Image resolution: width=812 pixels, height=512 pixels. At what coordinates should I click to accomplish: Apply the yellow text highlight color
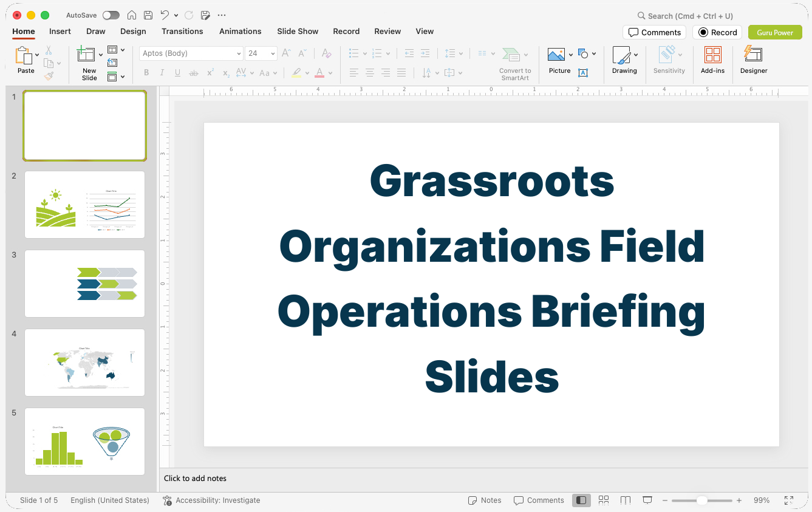coord(296,73)
